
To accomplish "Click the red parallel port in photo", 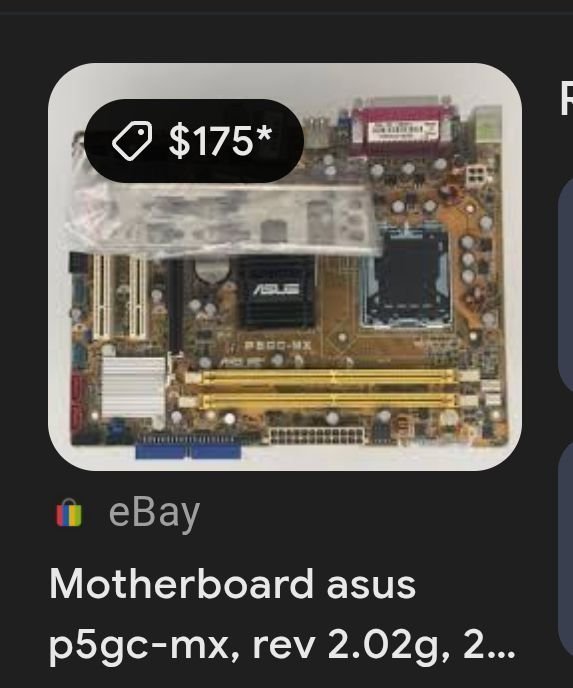I will point(401,129).
